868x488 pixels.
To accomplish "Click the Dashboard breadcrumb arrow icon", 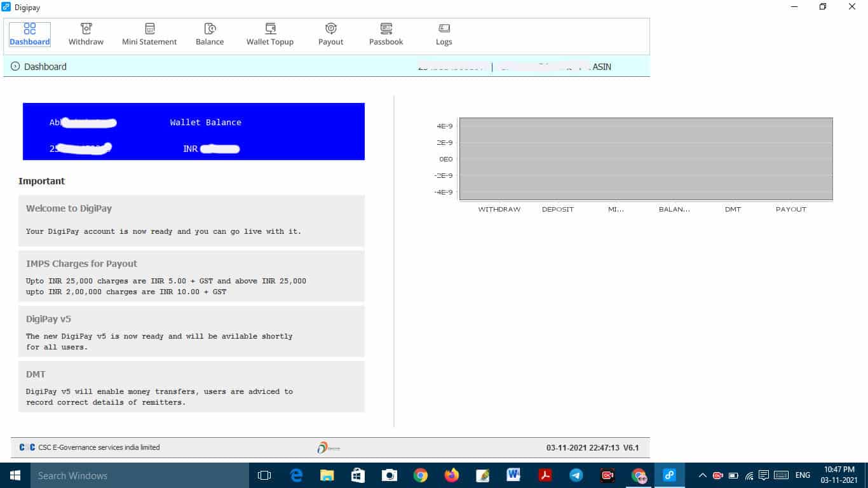I will 15,67.
